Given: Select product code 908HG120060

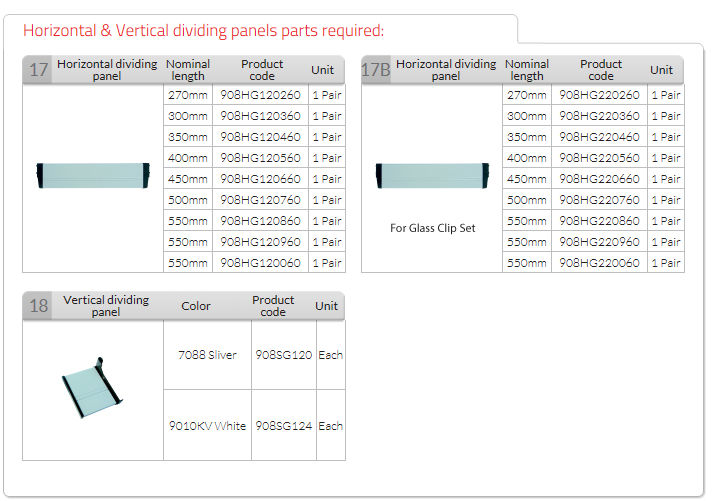Looking at the screenshot, I should click(260, 263).
